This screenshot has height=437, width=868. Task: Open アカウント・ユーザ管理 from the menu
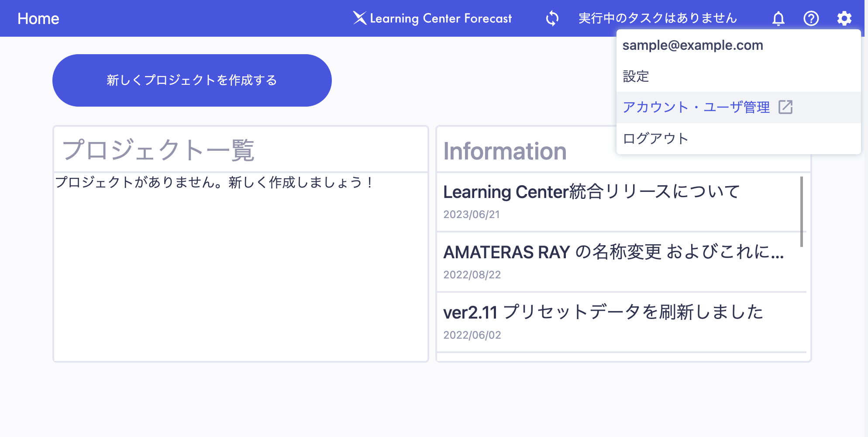coord(697,107)
